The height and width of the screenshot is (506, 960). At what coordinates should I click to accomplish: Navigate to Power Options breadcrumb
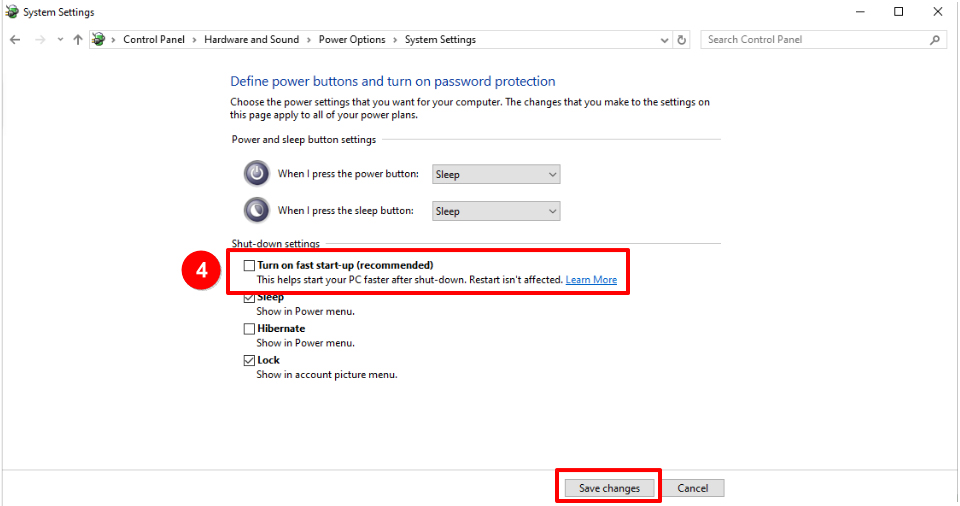coord(351,40)
